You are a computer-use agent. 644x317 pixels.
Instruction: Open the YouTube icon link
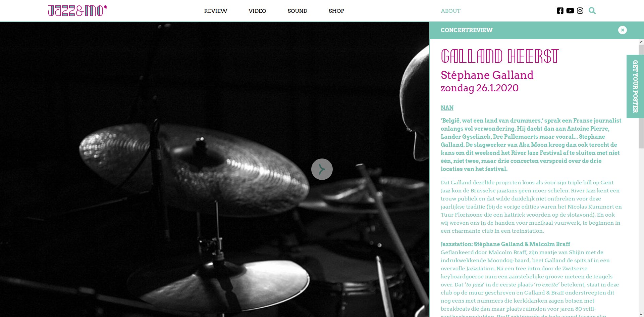click(570, 11)
